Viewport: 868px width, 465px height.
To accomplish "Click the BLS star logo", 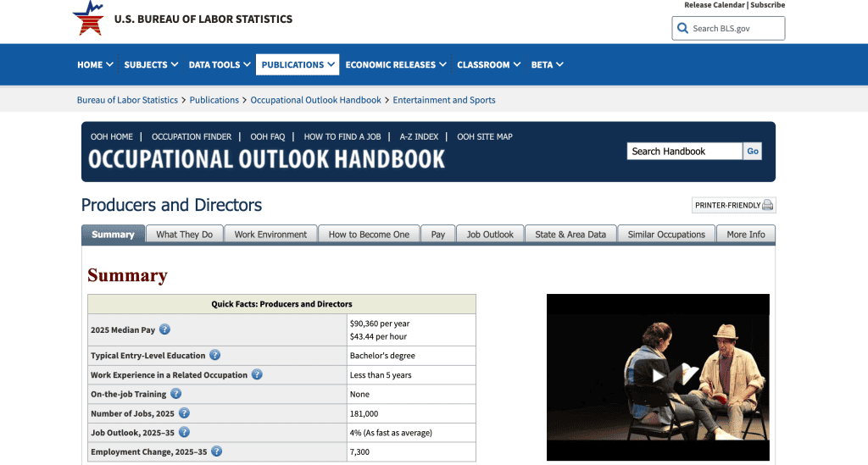I will (88, 18).
